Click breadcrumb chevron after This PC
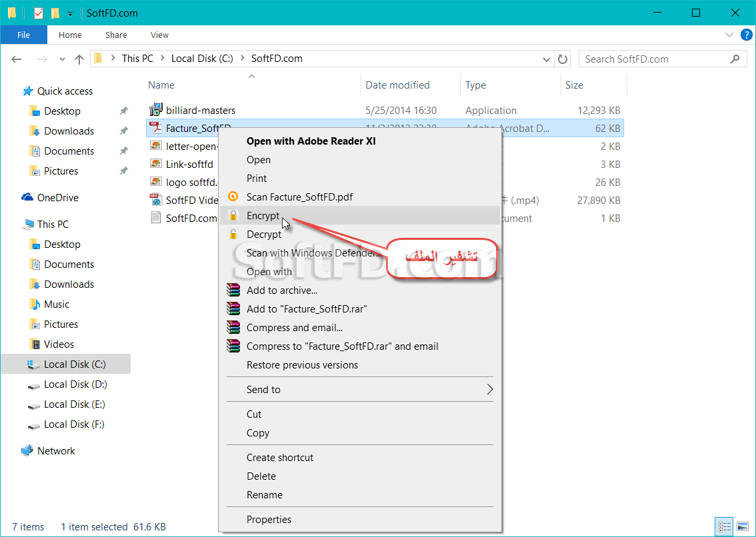 coord(163,59)
